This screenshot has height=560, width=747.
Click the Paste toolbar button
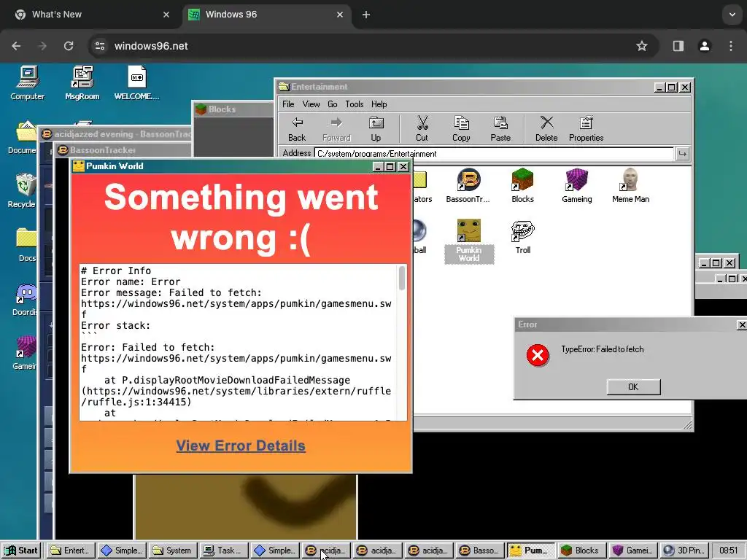[500, 130]
